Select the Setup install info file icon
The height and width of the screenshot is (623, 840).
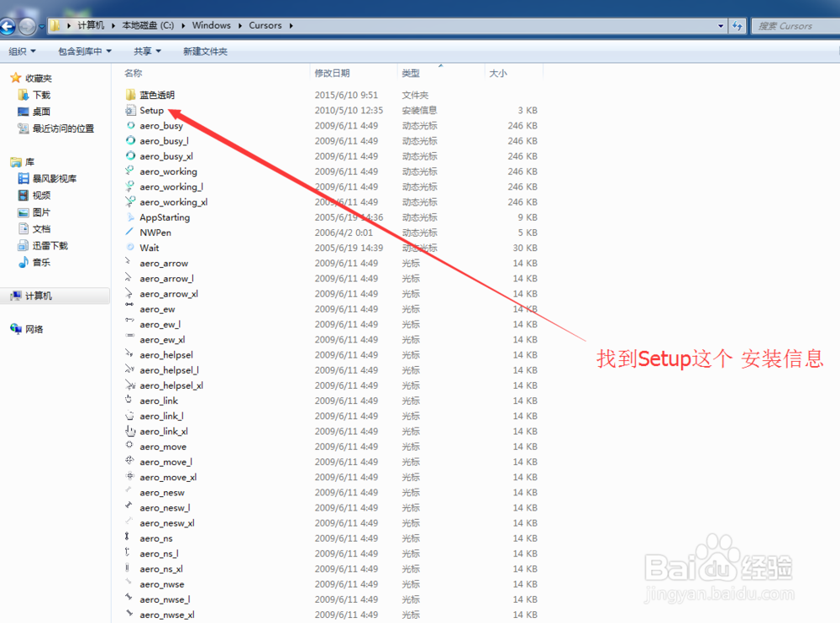pyautogui.click(x=130, y=110)
